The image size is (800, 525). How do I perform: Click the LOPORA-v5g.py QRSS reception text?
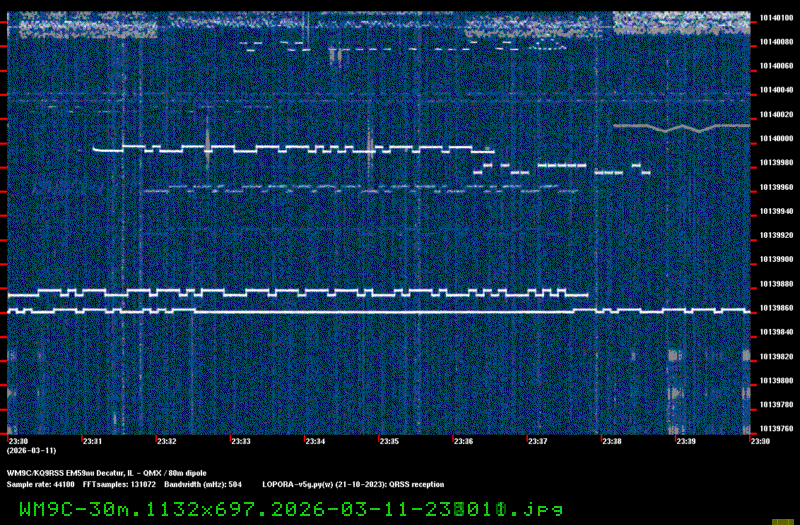tap(353, 485)
